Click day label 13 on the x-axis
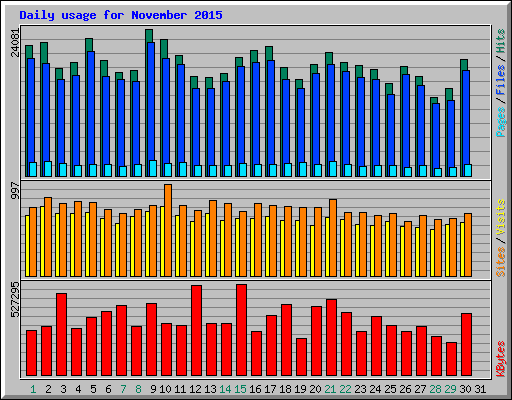Screen dimensions: 512x400 [210, 389]
